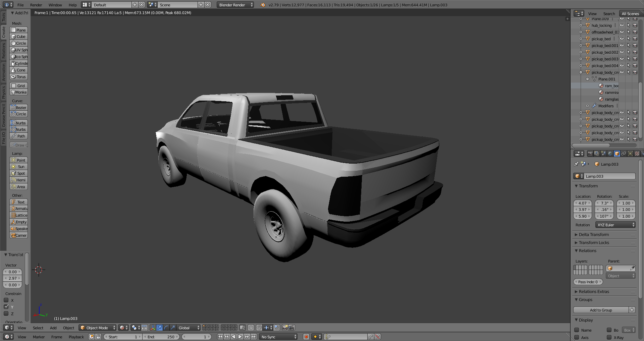Add a Lattice object
644x341 pixels.
[x=18, y=215]
